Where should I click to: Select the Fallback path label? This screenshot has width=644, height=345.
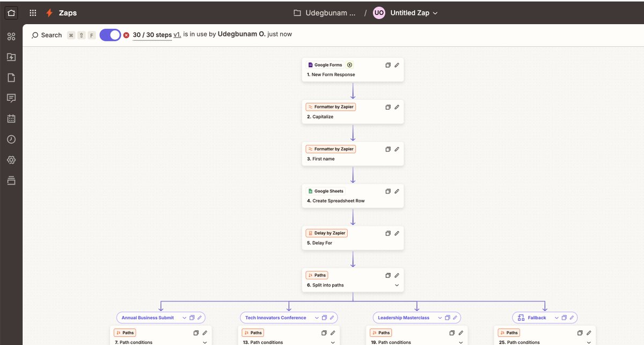pyautogui.click(x=537, y=318)
